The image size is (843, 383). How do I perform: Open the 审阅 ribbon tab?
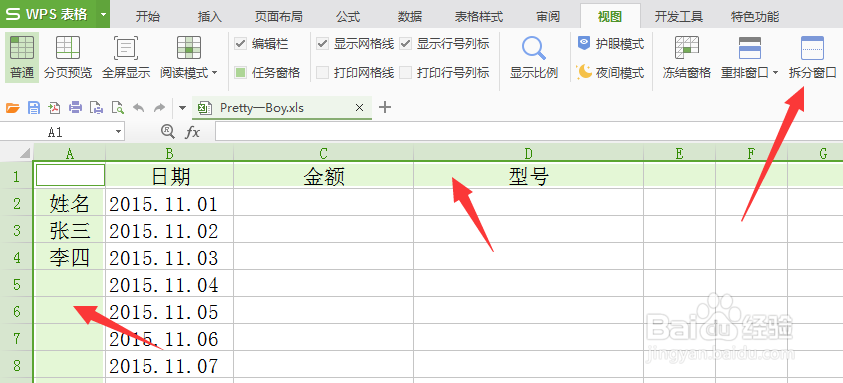click(x=548, y=17)
